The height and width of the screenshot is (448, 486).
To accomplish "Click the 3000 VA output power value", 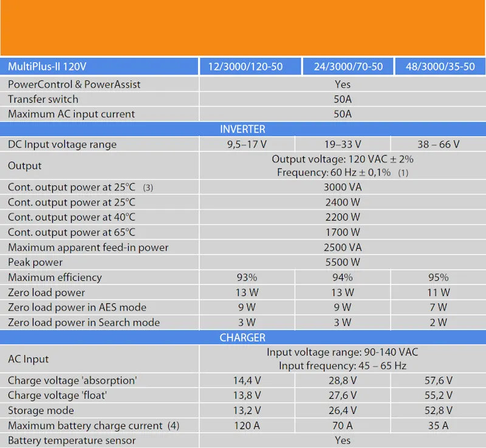I will pos(343,187).
